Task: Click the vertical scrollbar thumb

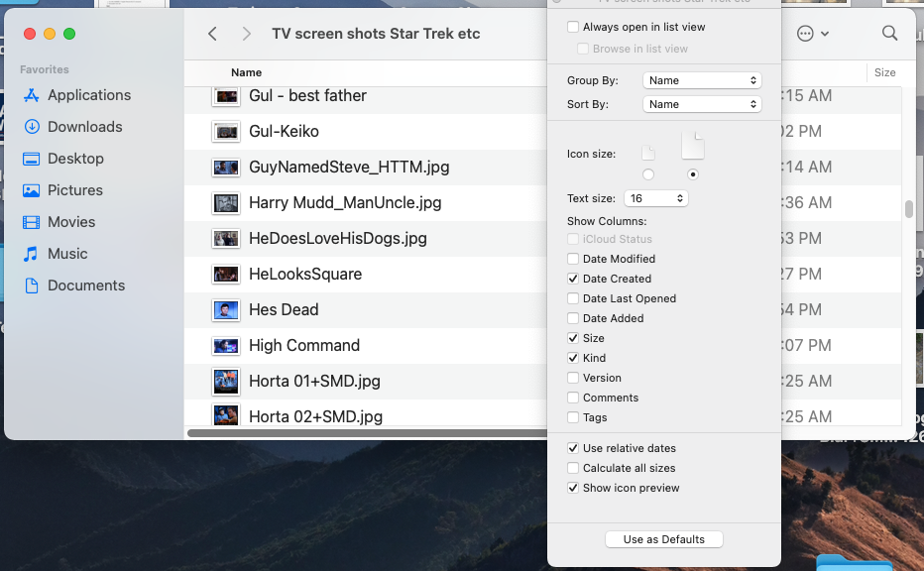Action: pos(909,209)
